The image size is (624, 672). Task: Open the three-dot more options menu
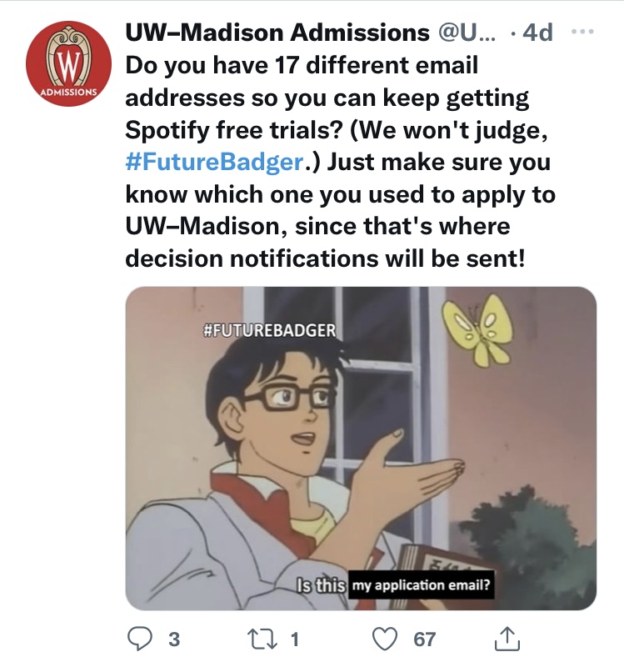pos(585,32)
